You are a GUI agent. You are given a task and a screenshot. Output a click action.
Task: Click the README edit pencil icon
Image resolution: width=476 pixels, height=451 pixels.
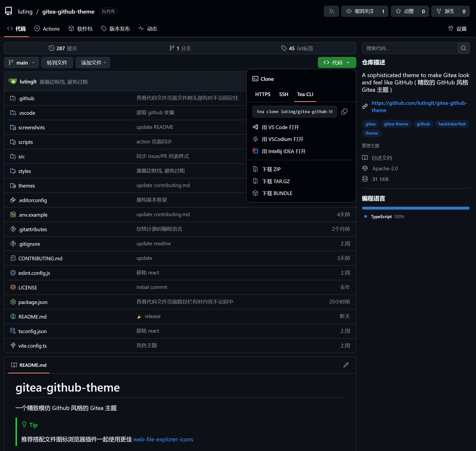coord(346,365)
